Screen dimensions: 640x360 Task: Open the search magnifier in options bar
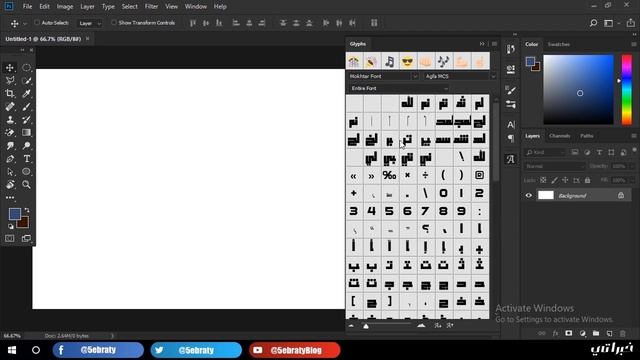pos(593,23)
